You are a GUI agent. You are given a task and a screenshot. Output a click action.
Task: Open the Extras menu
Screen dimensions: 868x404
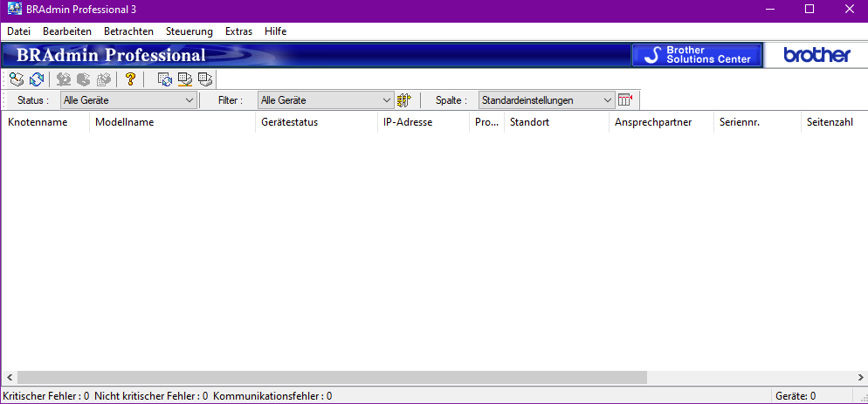238,31
